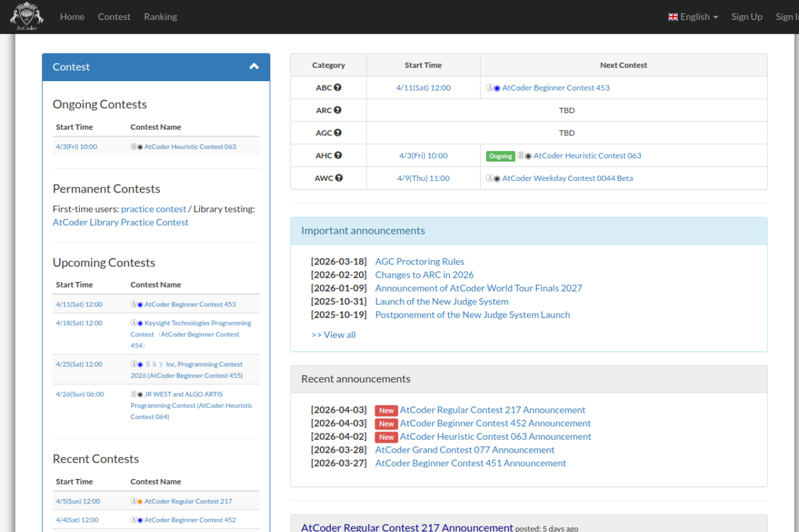Click the UK flag language icon

tap(673, 17)
